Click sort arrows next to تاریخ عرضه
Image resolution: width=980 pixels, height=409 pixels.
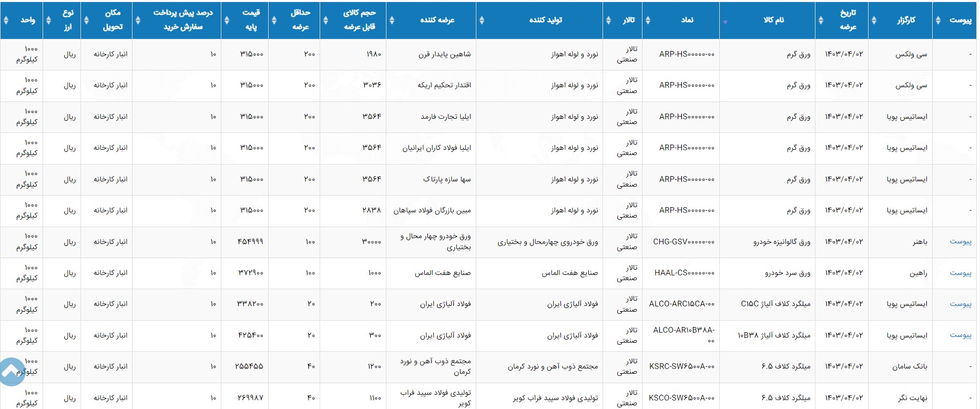(x=821, y=20)
